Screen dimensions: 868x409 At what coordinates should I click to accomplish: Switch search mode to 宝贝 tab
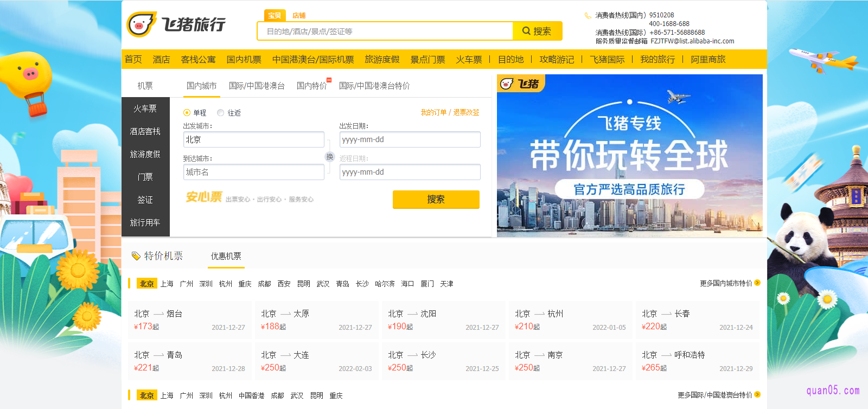(x=275, y=15)
